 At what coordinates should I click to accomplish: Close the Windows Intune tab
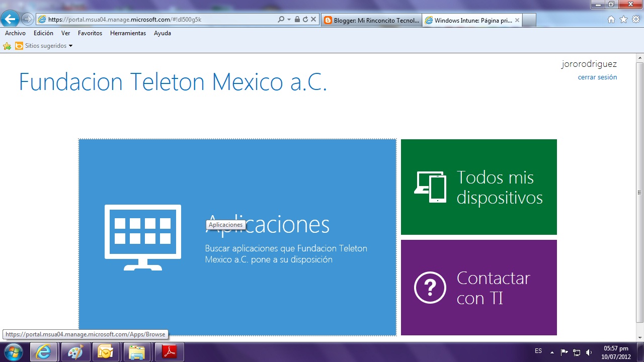pos(517,21)
